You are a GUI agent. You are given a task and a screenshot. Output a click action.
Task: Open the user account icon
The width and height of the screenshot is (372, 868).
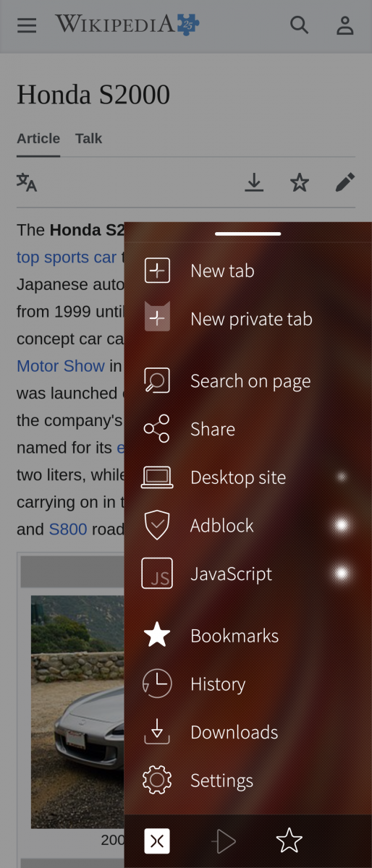coord(345,25)
